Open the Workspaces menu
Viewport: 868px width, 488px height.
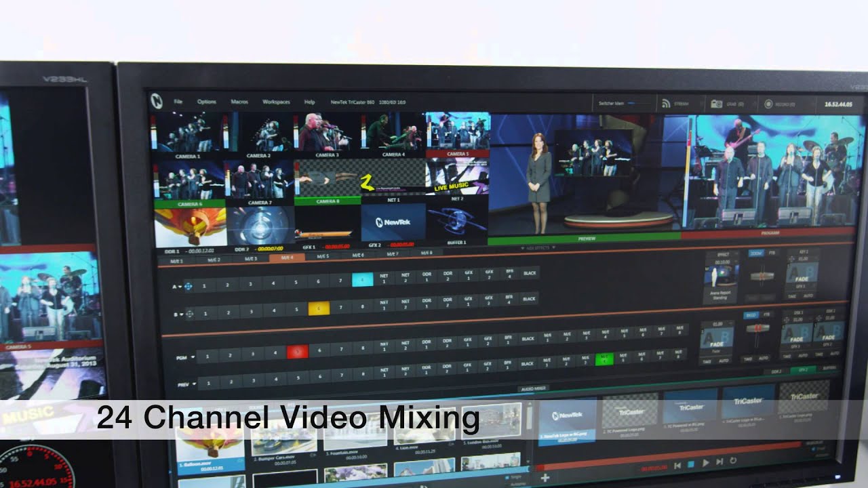pyautogui.click(x=276, y=102)
